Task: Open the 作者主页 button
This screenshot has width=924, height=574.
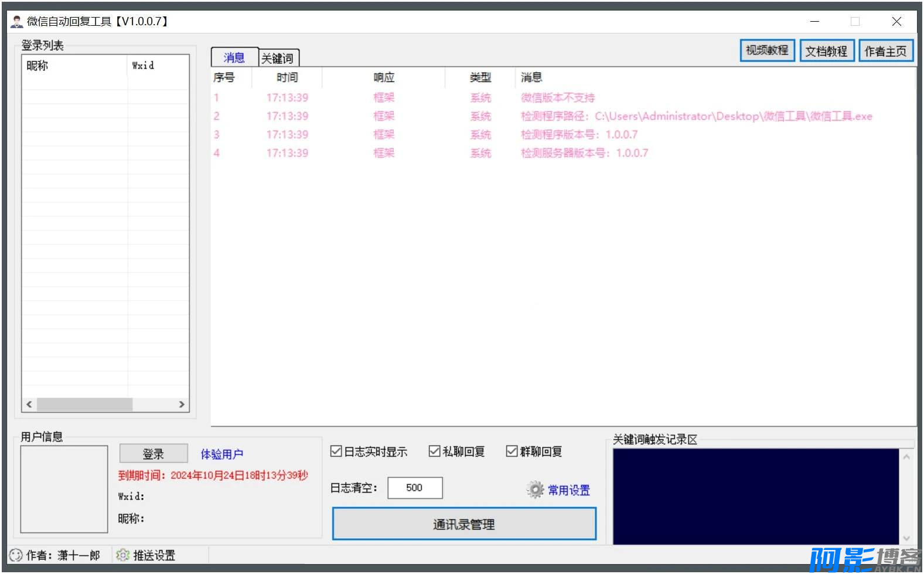Action: (885, 51)
